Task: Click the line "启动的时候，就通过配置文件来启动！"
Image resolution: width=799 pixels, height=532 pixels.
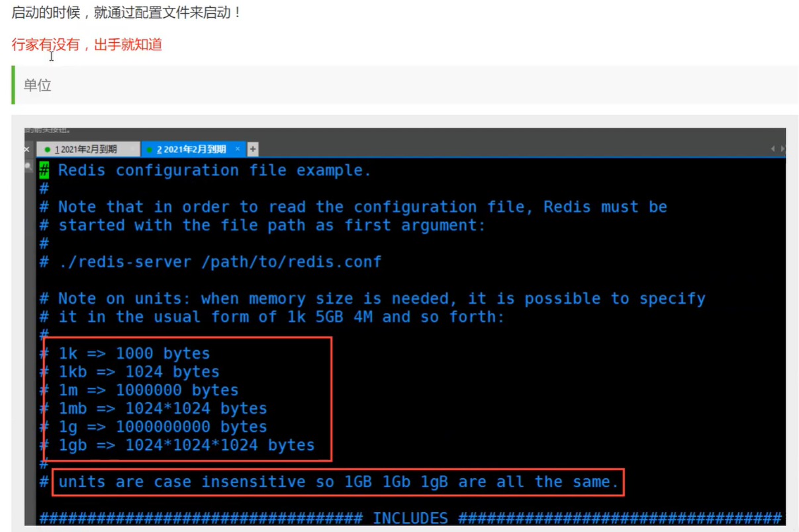Action: pos(127,13)
